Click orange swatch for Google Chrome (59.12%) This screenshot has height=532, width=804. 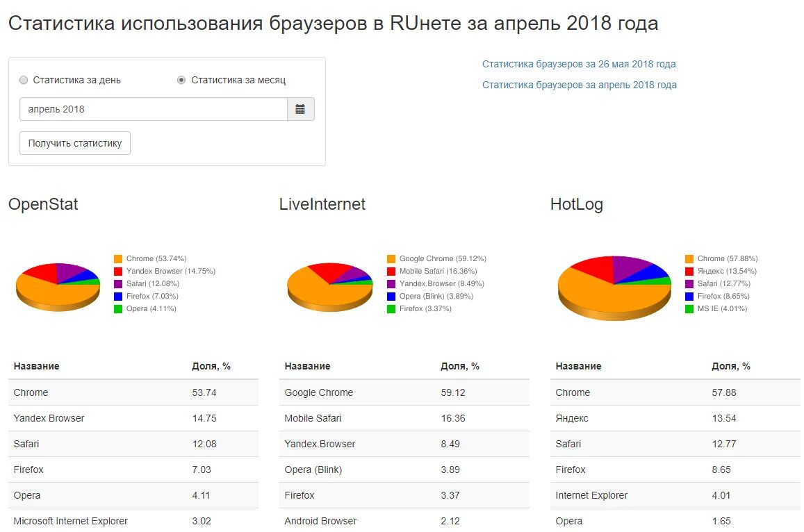click(391, 259)
